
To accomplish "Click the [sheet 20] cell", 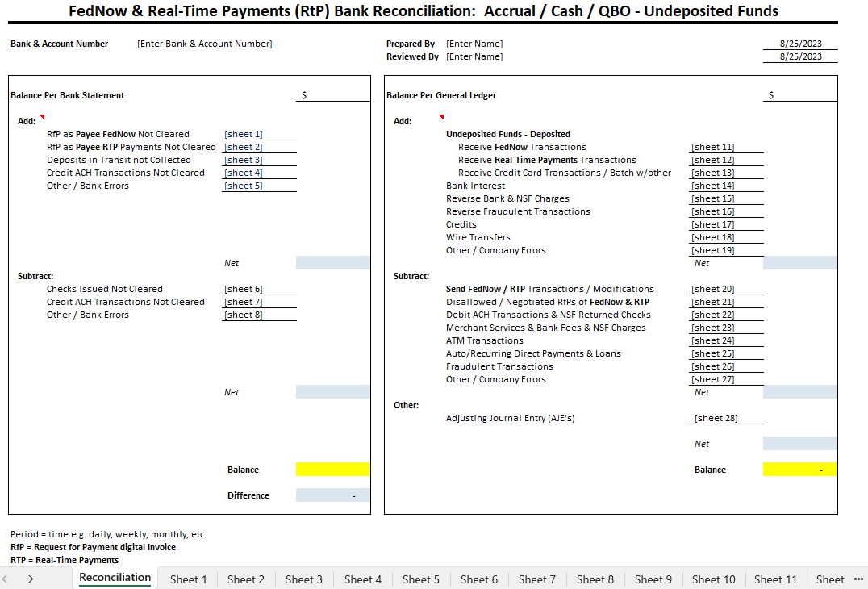I will click(726, 289).
